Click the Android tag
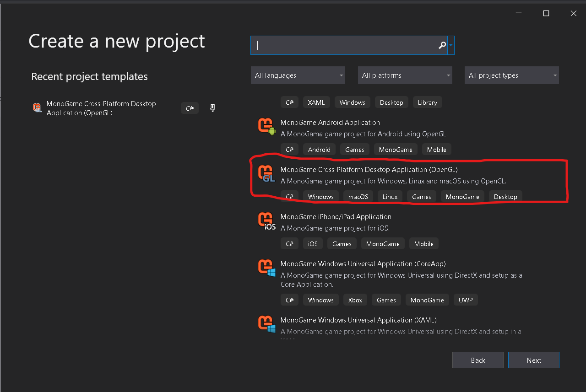The height and width of the screenshot is (392, 586). click(x=319, y=150)
